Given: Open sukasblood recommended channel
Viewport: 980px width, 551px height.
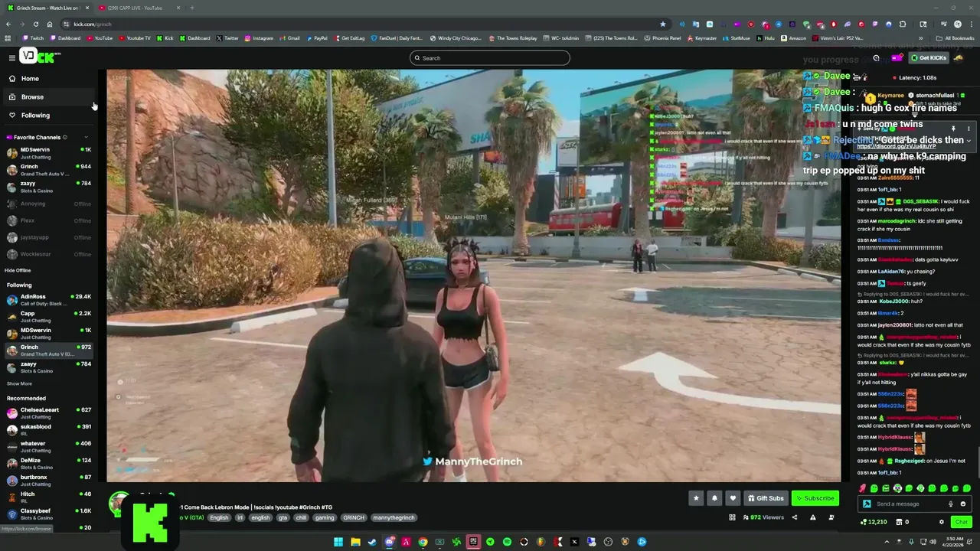Looking at the screenshot, I should [x=48, y=430].
